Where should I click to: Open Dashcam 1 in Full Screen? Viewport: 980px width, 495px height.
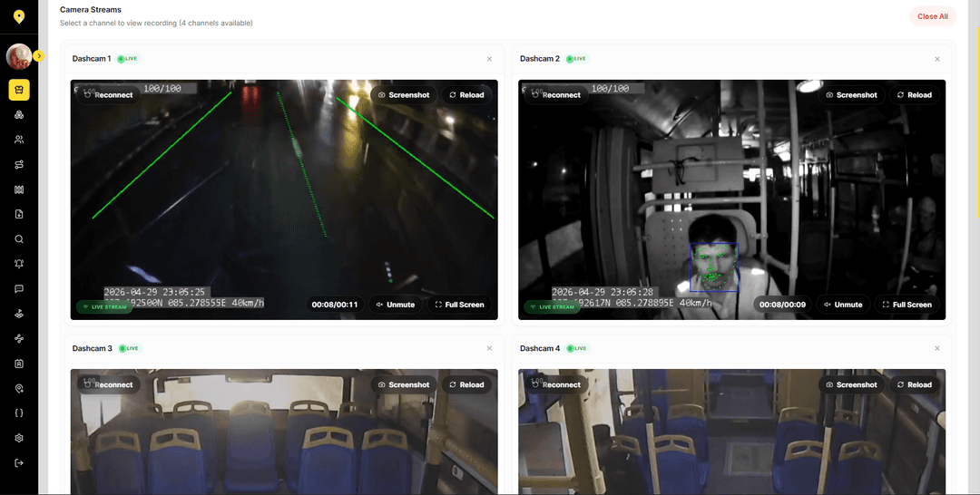459,305
